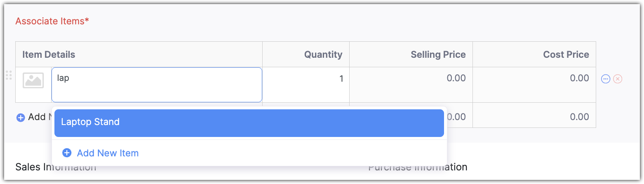Click the Selling Price column header
Image resolution: width=644 pixels, height=184 pixels.
438,54
